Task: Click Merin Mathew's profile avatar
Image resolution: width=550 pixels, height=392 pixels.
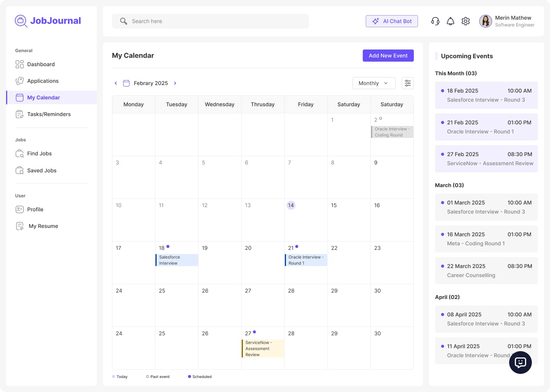Action: [486, 21]
